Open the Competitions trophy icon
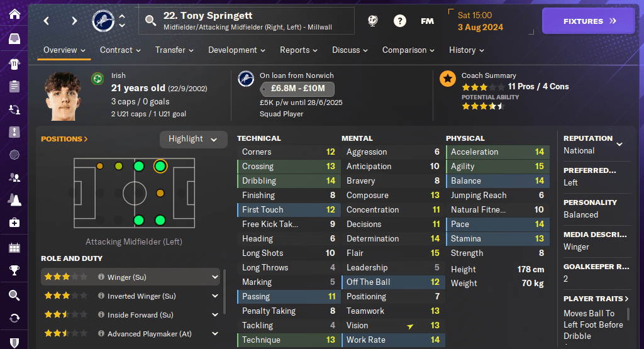Screen dimensions: 644x349 pos(14,270)
